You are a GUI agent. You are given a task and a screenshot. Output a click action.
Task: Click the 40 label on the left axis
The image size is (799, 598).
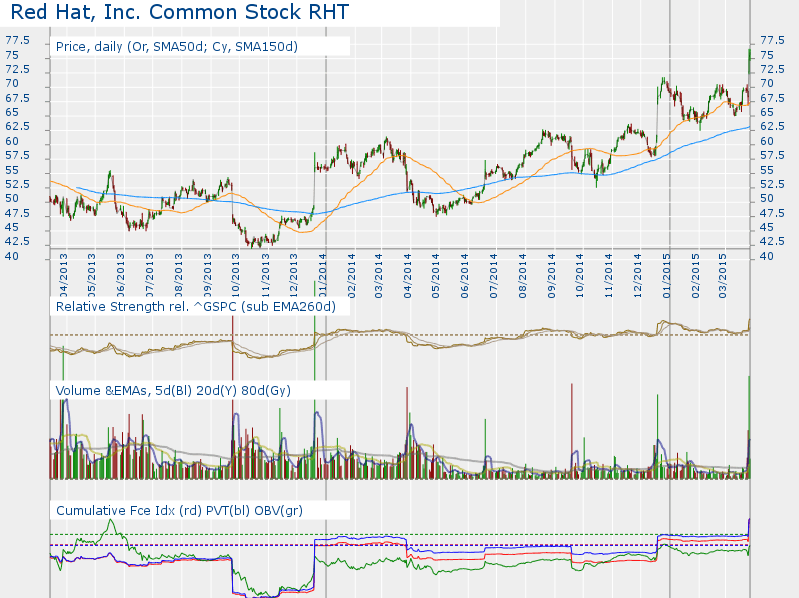(x=12, y=257)
